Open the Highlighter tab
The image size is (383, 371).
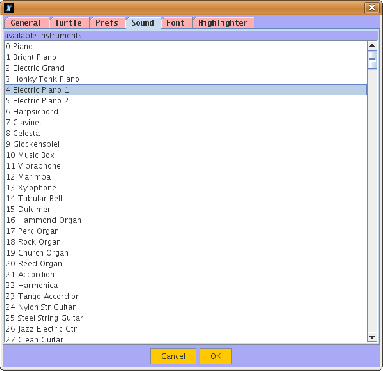[x=223, y=23]
